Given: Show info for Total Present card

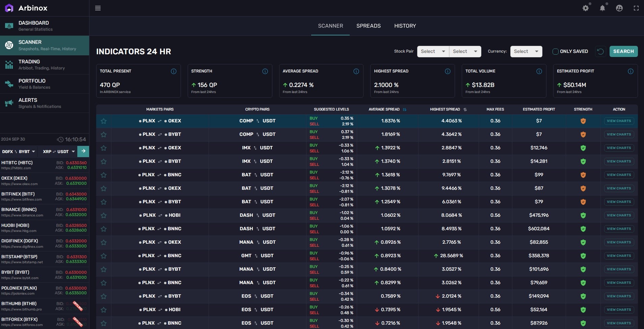Looking at the screenshot, I should (x=173, y=71).
